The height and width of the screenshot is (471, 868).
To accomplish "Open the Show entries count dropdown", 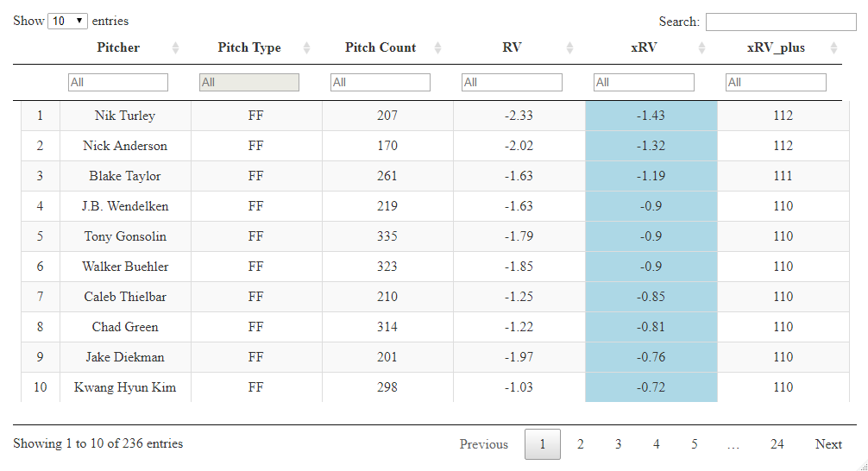I will (68, 21).
